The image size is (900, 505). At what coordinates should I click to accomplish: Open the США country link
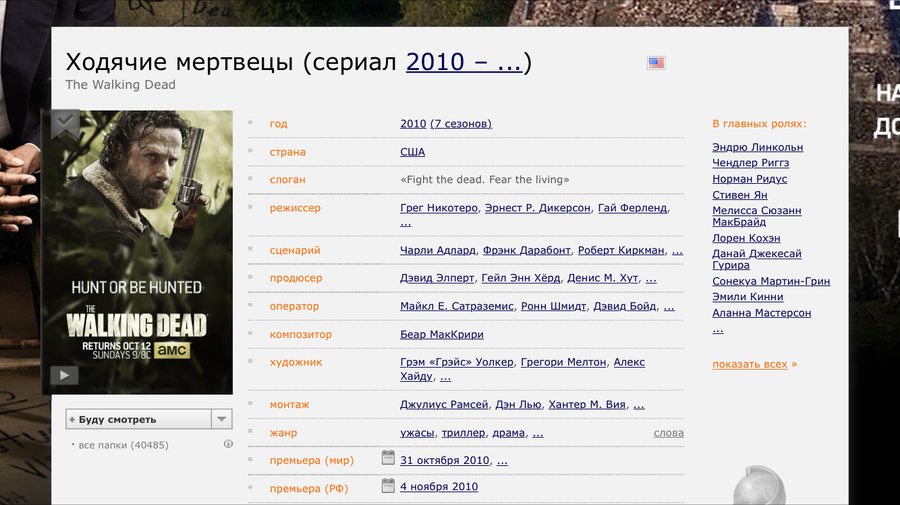coord(413,152)
